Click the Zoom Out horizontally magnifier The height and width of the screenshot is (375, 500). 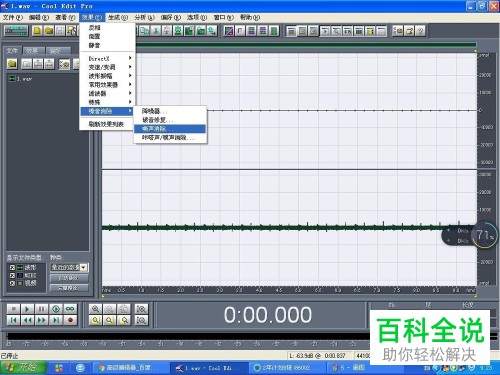tap(110, 309)
